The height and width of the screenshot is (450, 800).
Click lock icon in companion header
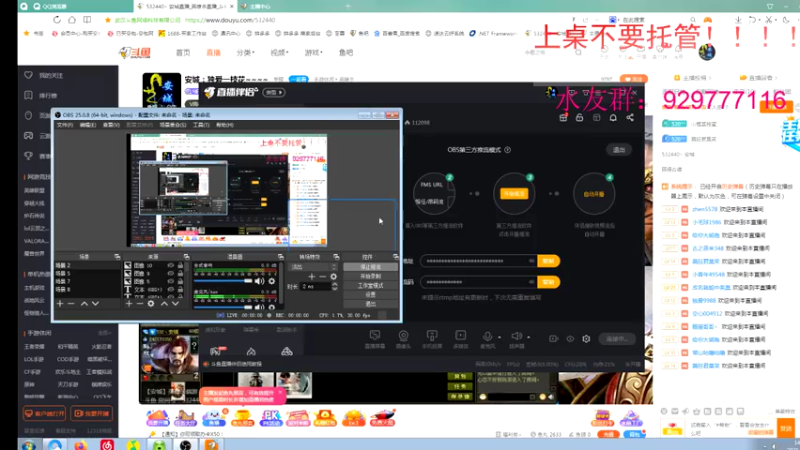click(x=579, y=118)
